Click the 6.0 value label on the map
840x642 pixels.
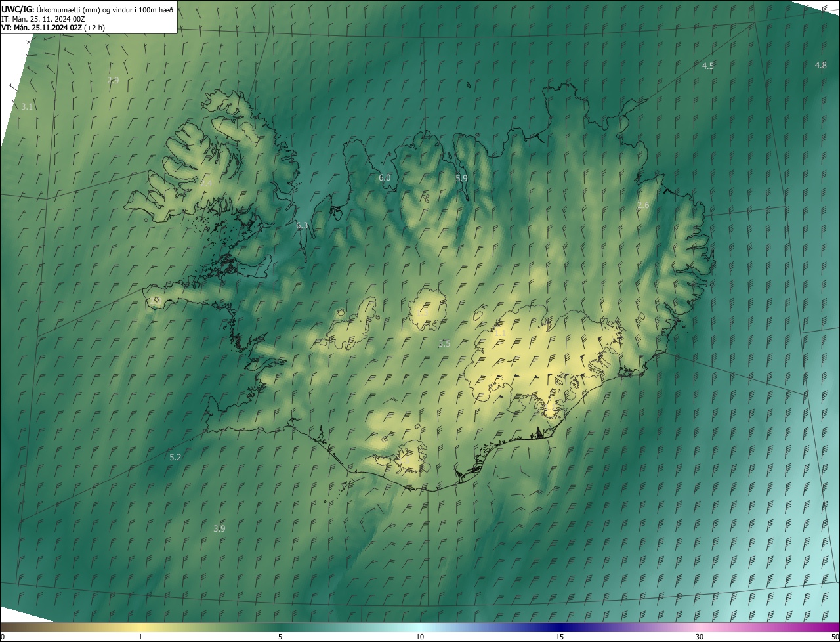385,177
